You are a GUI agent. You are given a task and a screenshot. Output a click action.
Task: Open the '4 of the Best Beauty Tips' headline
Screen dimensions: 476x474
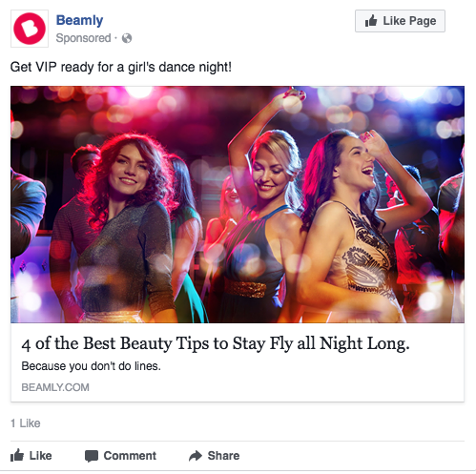point(216,343)
